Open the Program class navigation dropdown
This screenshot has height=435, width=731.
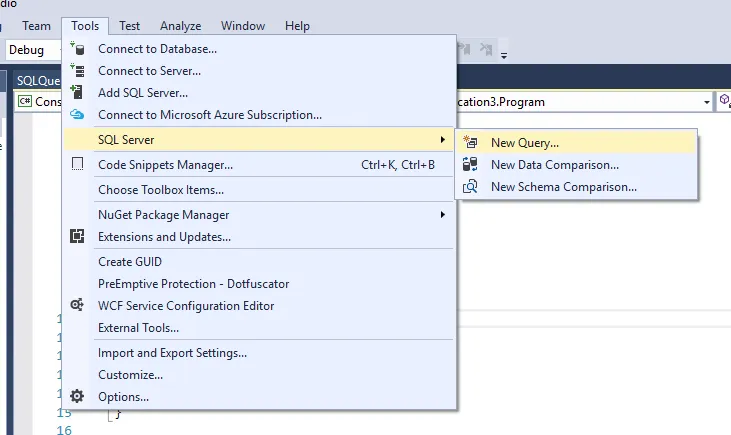(x=706, y=101)
